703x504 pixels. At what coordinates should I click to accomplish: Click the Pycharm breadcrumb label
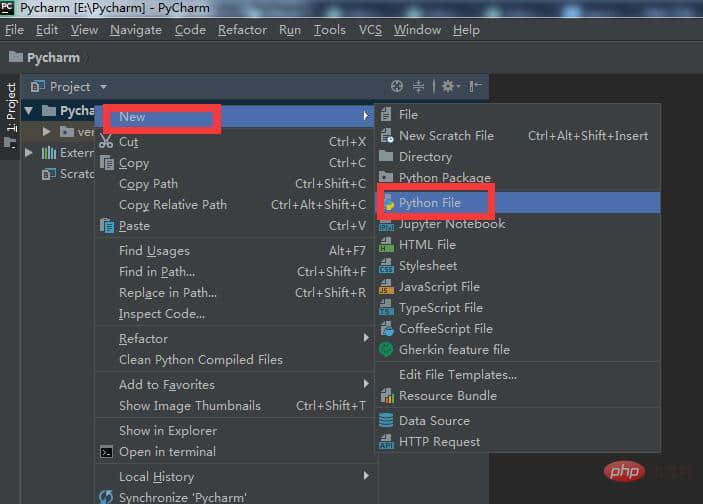53,57
